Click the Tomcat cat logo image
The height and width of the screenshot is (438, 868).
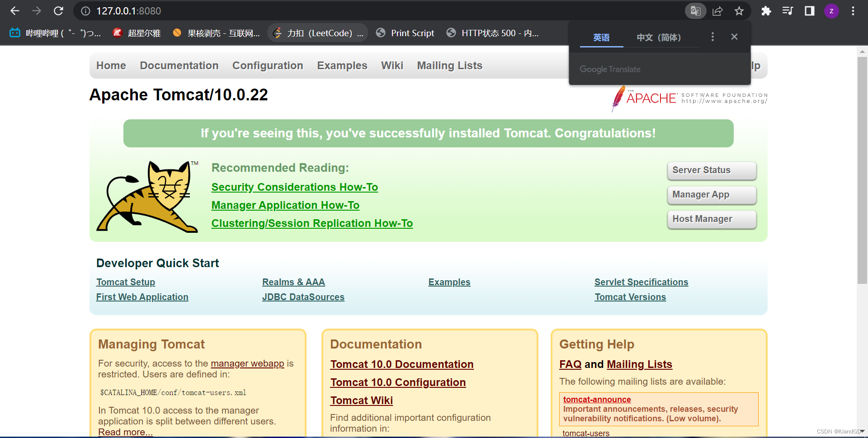coord(147,197)
